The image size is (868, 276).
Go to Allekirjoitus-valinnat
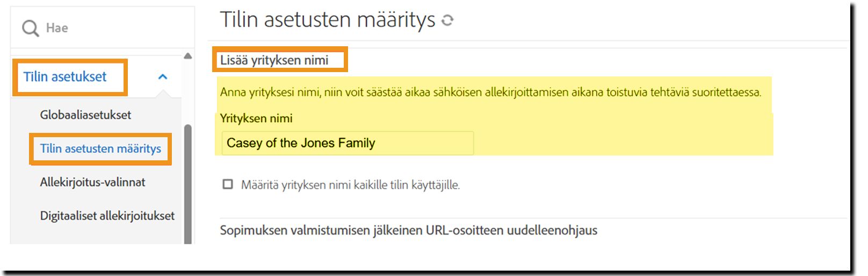[92, 182]
